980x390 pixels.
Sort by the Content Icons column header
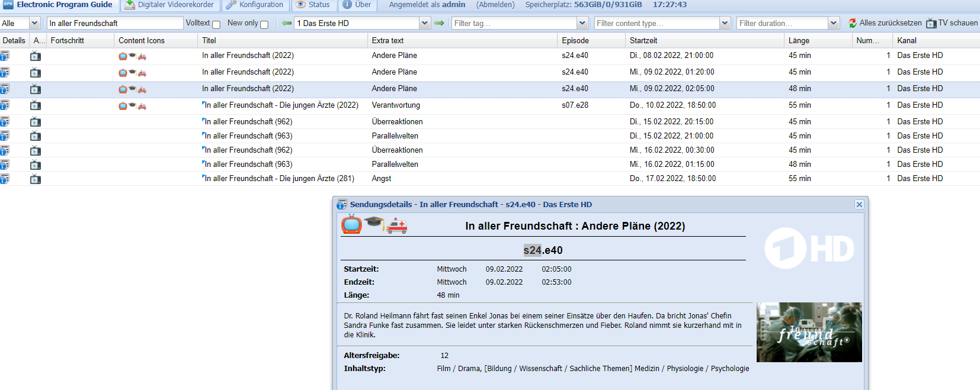click(156, 40)
